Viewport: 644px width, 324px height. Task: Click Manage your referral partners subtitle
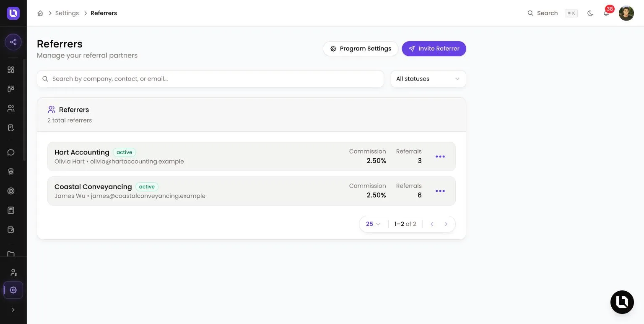coord(87,55)
